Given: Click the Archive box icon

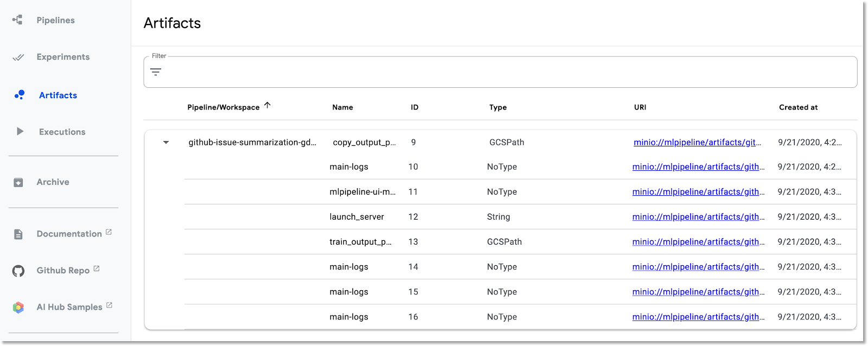Looking at the screenshot, I should [18, 182].
